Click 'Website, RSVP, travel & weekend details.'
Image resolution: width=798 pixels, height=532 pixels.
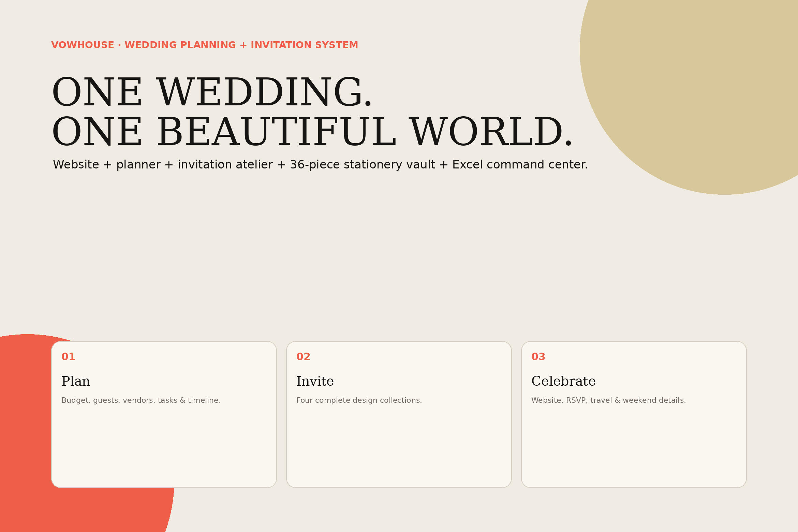click(608, 400)
